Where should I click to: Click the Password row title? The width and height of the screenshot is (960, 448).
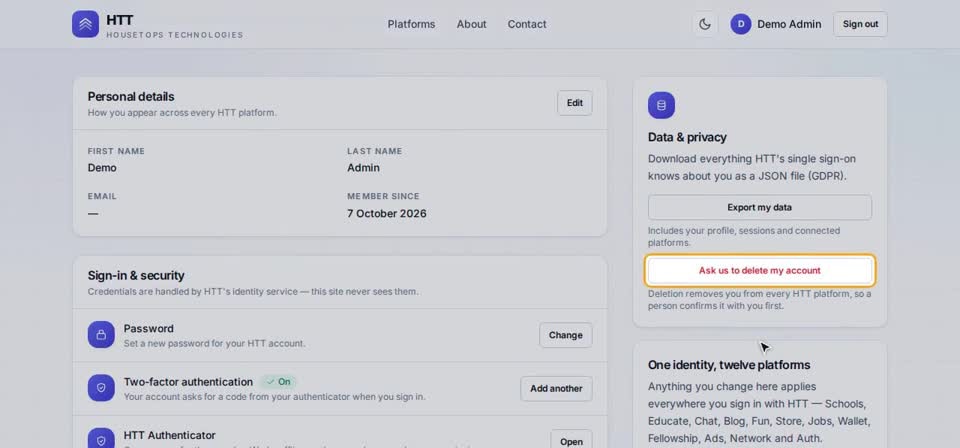148,329
